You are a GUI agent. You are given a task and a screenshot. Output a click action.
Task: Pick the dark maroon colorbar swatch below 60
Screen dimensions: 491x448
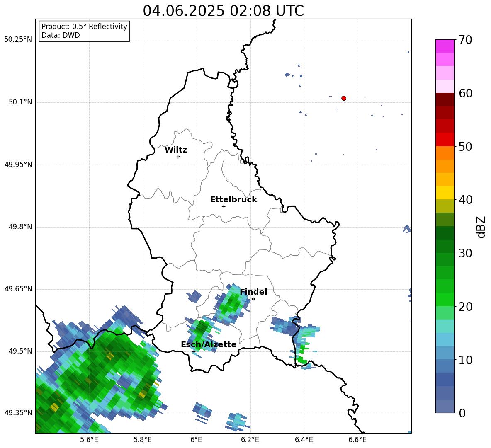point(445,99)
